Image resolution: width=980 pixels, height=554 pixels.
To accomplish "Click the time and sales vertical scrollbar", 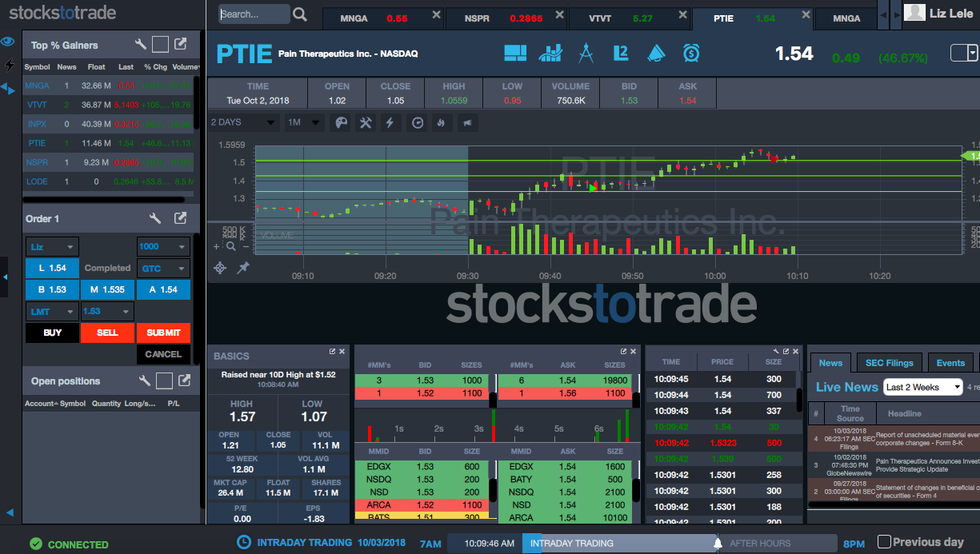I will pyautogui.click(x=801, y=401).
